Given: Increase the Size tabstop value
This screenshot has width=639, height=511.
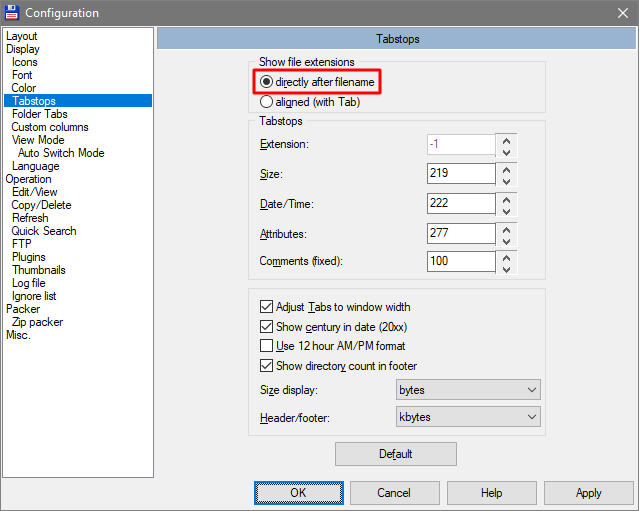Looking at the screenshot, I should [508, 167].
